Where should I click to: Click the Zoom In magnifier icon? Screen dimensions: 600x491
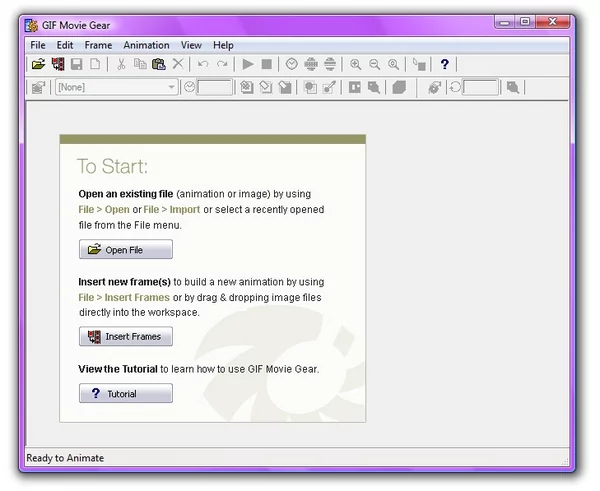(x=355, y=64)
